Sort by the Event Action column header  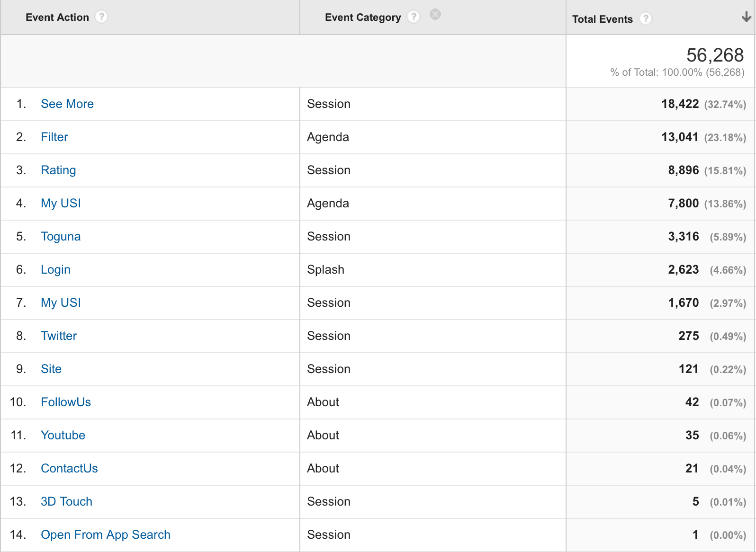click(x=57, y=18)
